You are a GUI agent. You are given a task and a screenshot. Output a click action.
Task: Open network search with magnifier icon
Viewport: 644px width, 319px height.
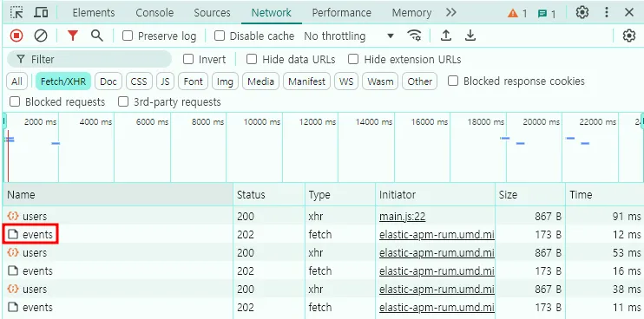point(97,36)
